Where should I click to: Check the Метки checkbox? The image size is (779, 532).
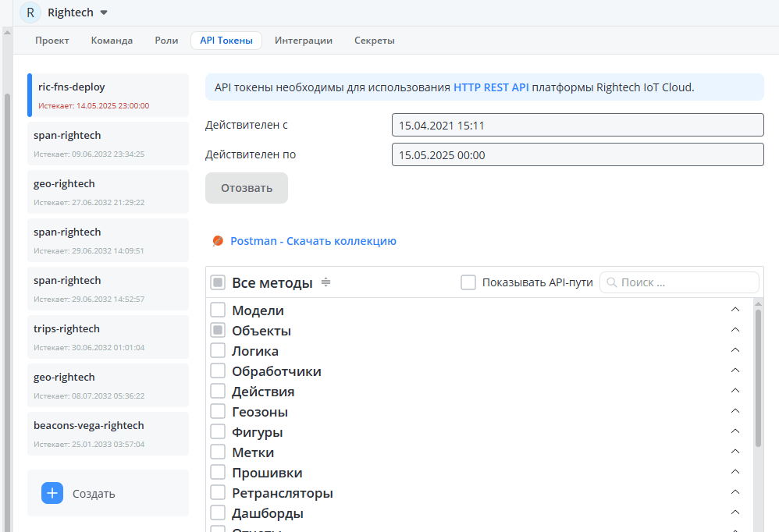[218, 452]
